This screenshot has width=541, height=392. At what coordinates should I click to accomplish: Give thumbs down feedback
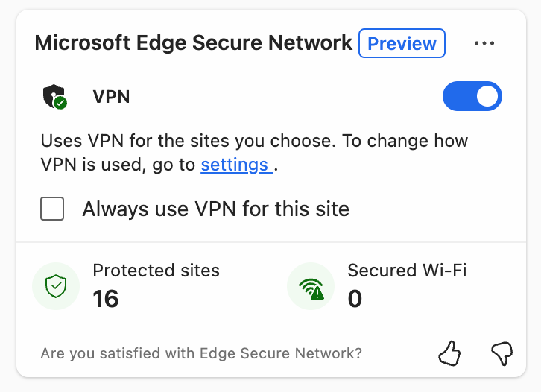[502, 353]
